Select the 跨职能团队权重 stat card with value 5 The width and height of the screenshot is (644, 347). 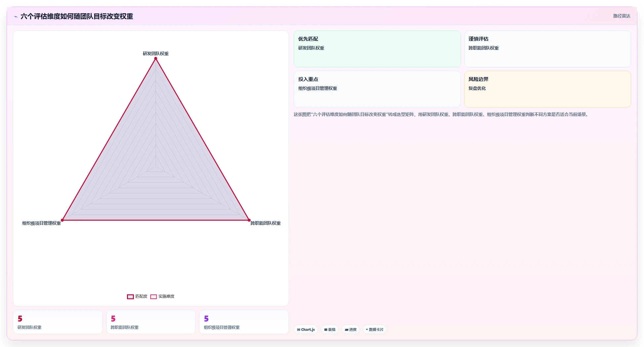(151, 322)
